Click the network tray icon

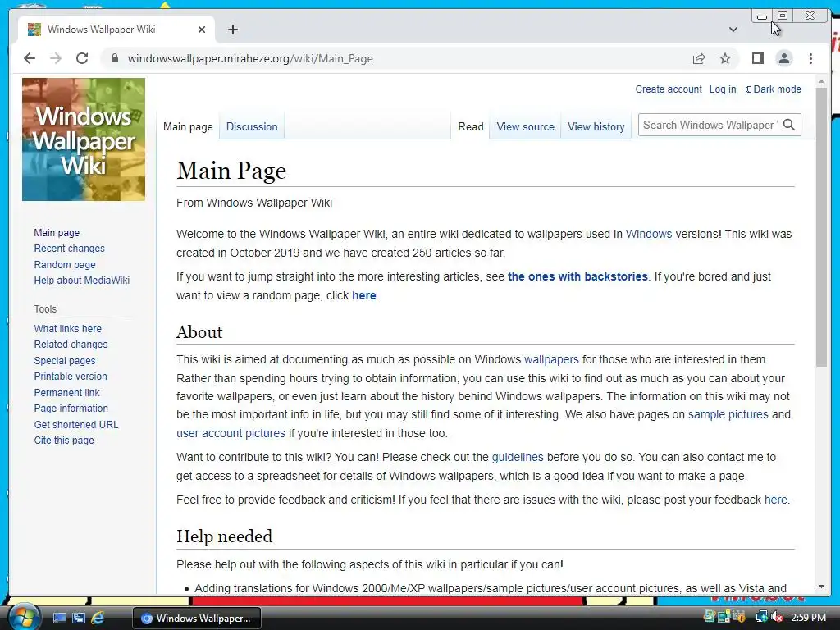pyautogui.click(x=761, y=617)
